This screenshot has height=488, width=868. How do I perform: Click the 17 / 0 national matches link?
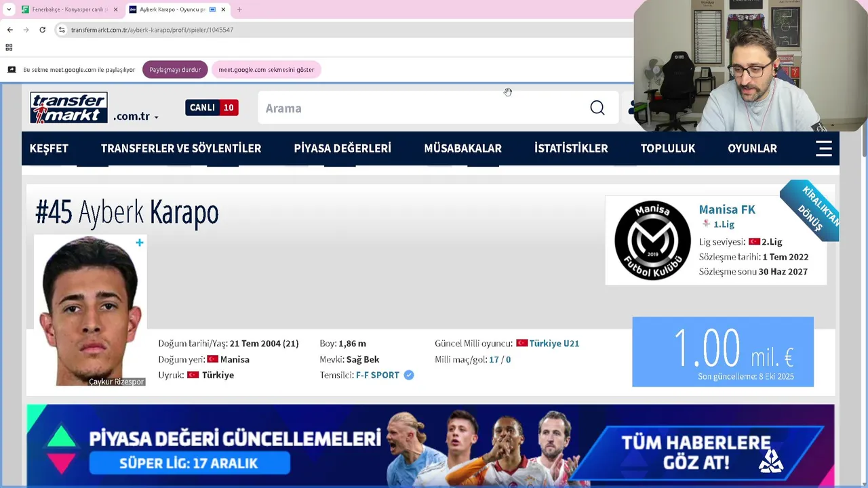500,359
